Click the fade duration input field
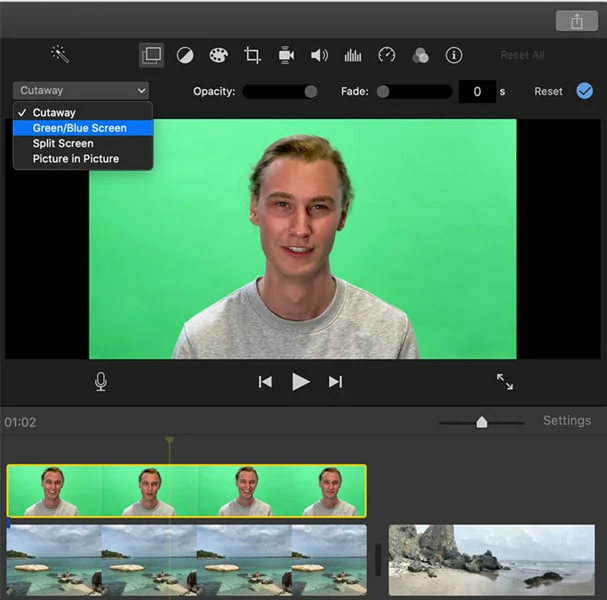 (477, 91)
